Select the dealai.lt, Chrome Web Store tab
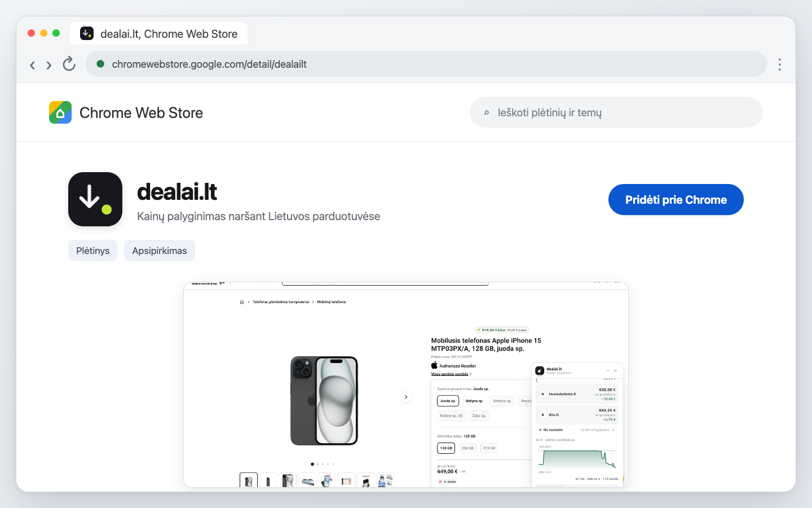812x508 pixels. [159, 33]
